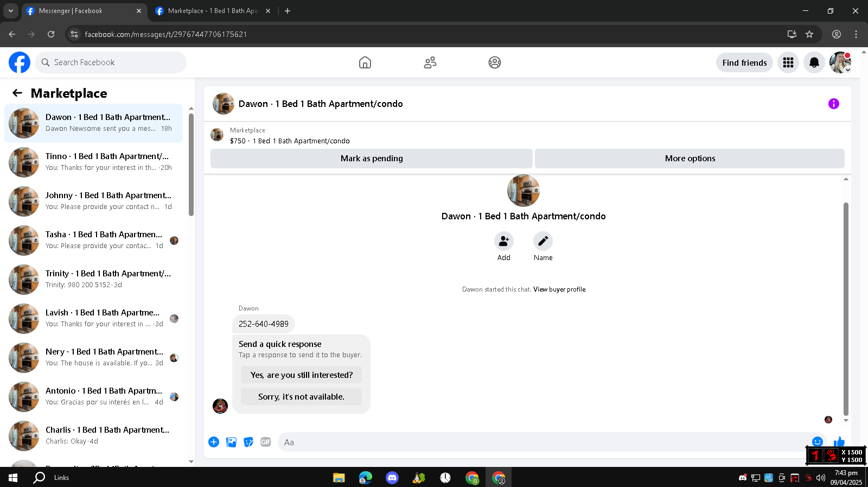The height and width of the screenshot is (487, 868).
Task: Go back one page in browser
Action: click(12, 34)
